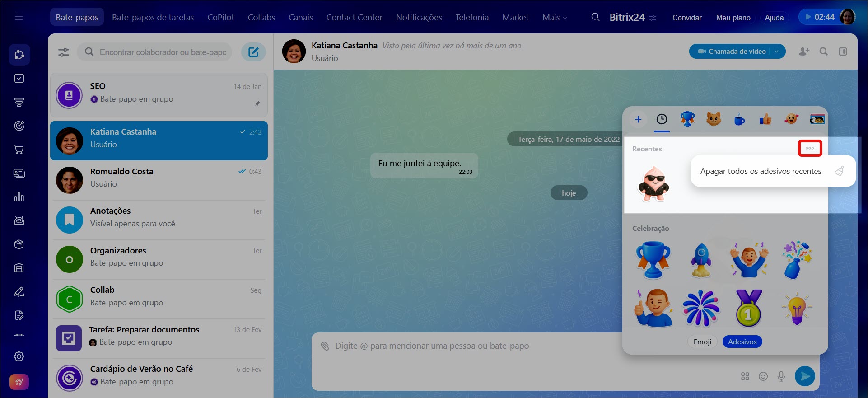Click the microphone voice message icon

click(x=781, y=376)
